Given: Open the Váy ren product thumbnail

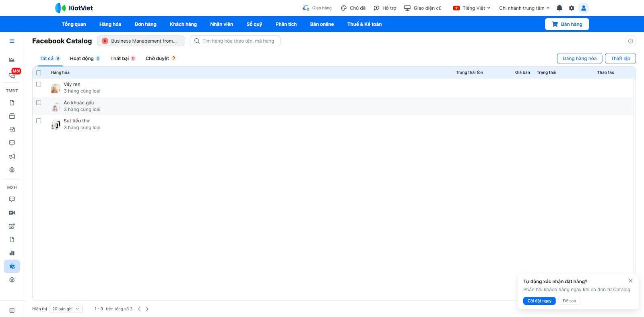Looking at the screenshot, I should click(56, 88).
